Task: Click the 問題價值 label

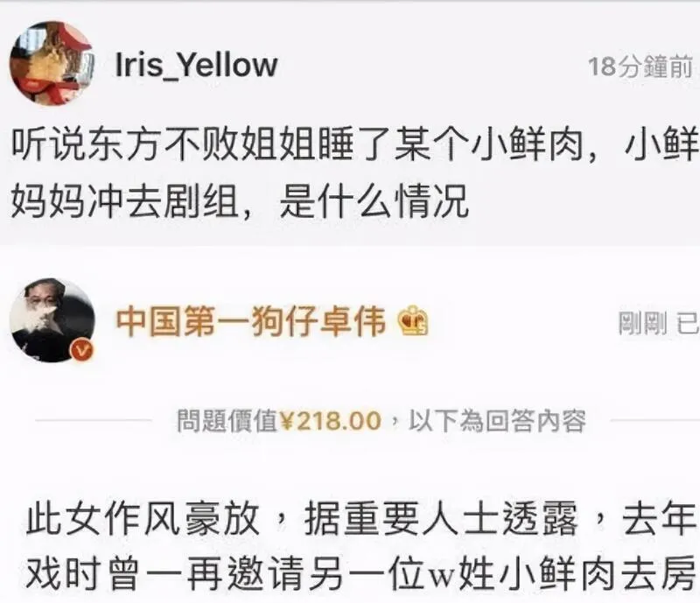Action: click(x=227, y=420)
